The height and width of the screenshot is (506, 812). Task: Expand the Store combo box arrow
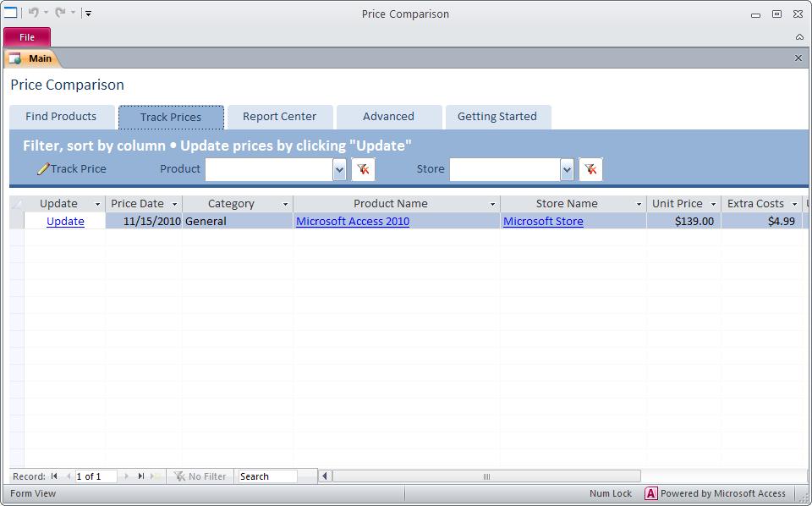pos(567,169)
